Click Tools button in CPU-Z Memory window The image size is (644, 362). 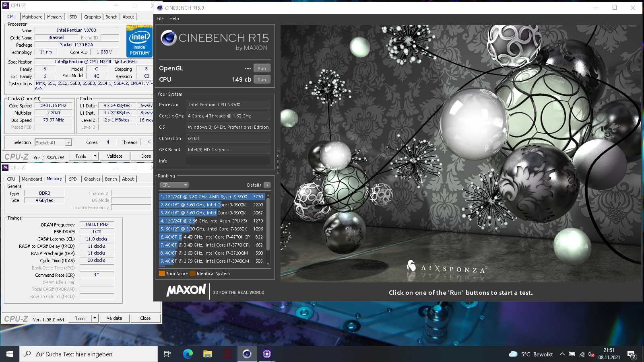point(80,318)
